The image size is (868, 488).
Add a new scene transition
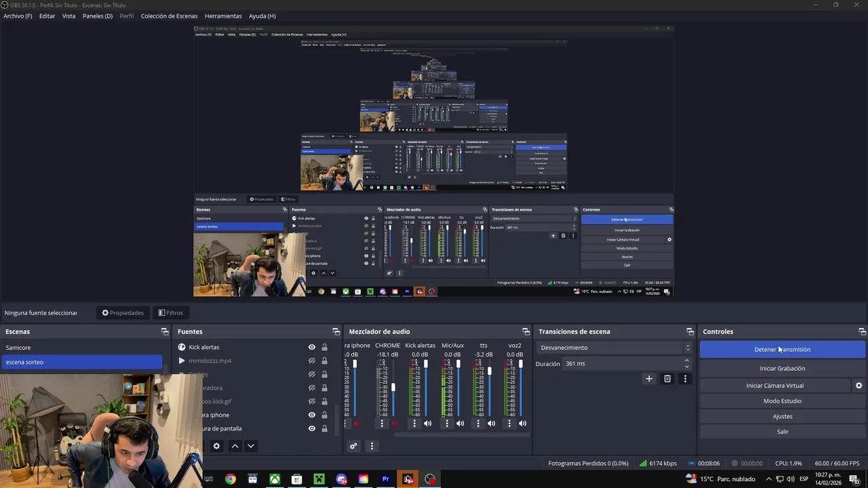tap(649, 379)
